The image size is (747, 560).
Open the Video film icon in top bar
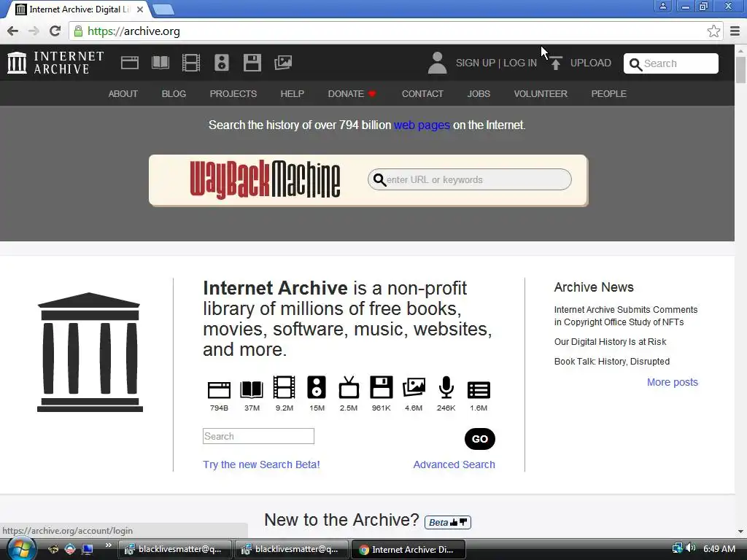[191, 63]
